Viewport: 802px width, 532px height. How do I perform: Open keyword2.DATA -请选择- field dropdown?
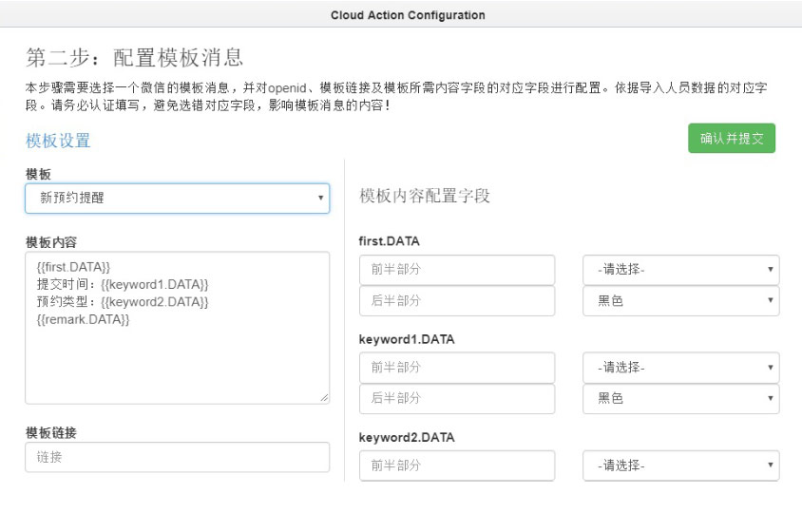[x=680, y=465]
